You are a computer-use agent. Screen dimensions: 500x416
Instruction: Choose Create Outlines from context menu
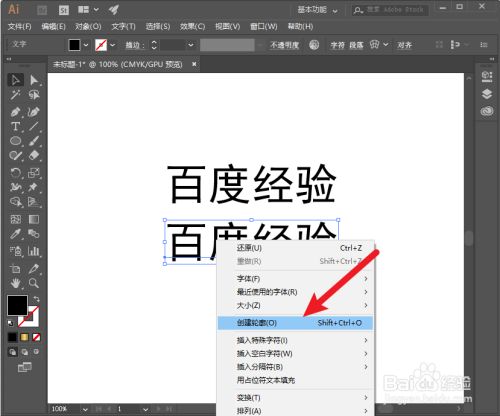295,323
